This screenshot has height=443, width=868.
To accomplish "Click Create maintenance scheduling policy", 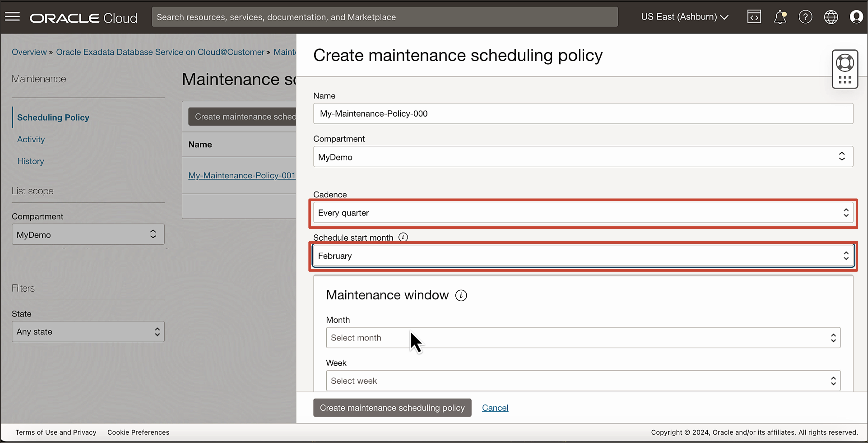I will pyautogui.click(x=392, y=408).
